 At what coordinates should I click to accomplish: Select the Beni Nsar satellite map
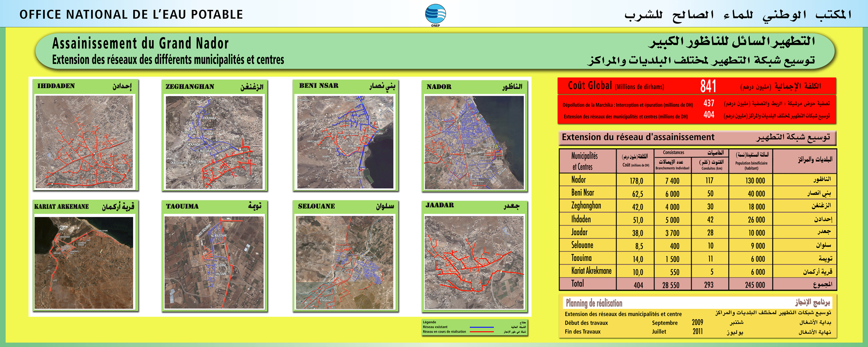[345, 142]
